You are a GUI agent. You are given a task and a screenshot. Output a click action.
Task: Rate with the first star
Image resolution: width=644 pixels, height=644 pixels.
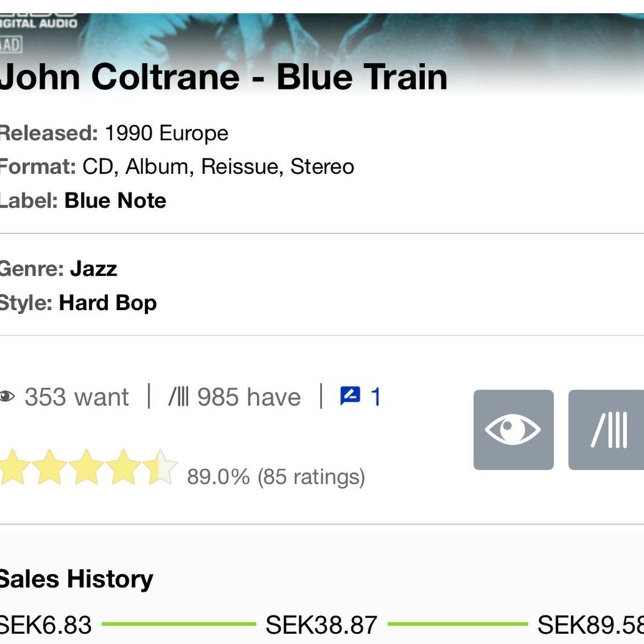point(14,467)
